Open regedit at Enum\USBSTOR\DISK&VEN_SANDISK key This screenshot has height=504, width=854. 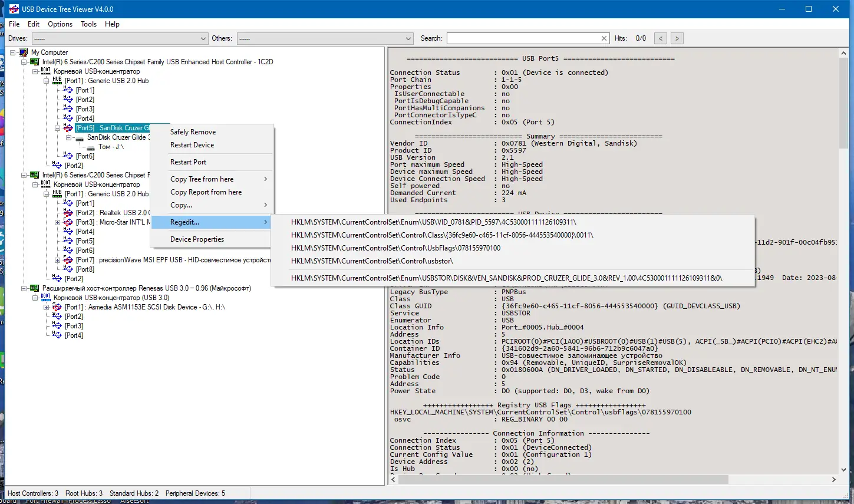point(513,278)
